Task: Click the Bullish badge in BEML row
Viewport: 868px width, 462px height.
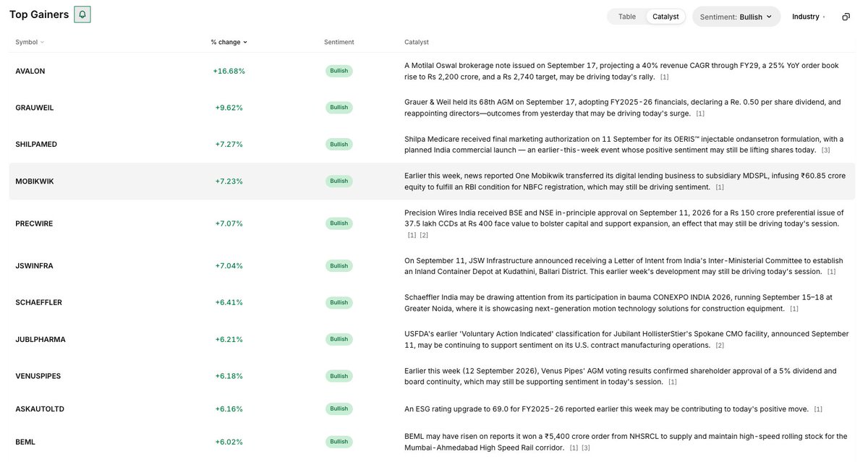Action: (339, 442)
